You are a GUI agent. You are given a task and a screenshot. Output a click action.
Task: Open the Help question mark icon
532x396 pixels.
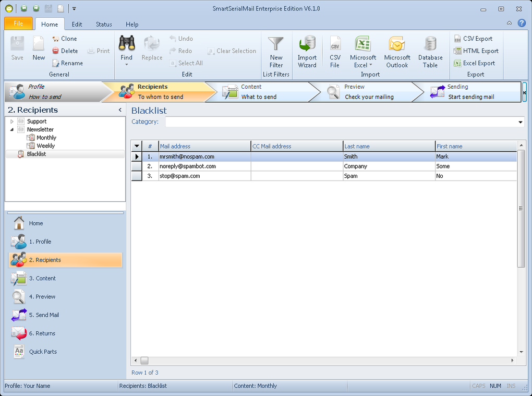(x=522, y=23)
